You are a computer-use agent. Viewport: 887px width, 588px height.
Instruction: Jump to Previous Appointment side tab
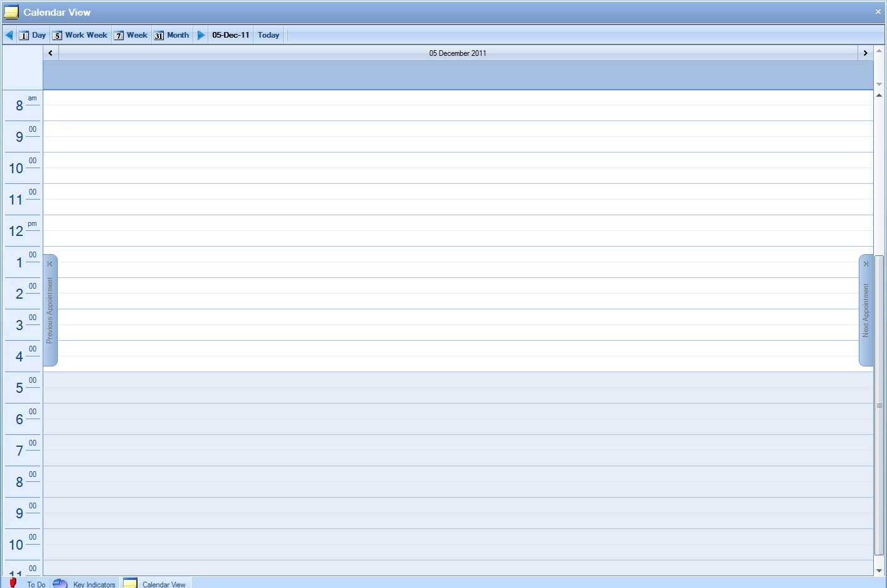point(50,310)
